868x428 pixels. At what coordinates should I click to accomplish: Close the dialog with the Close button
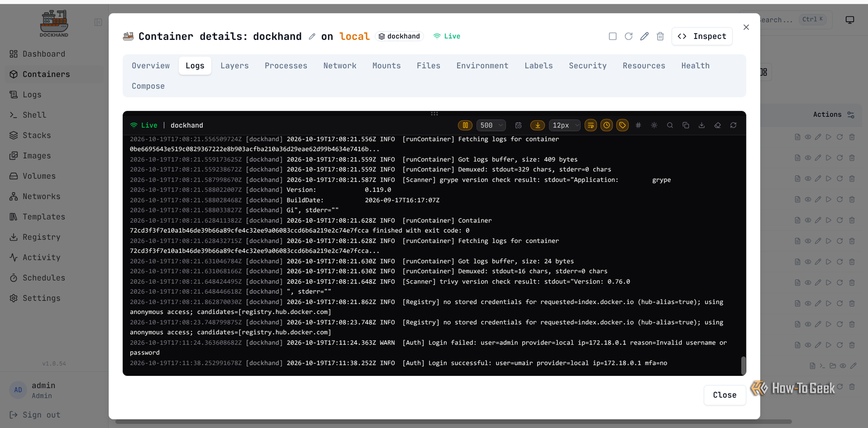coord(724,395)
